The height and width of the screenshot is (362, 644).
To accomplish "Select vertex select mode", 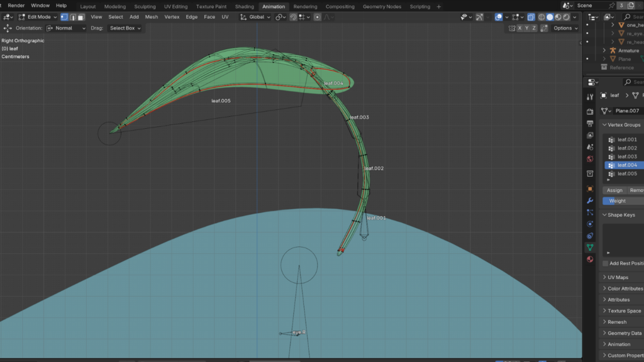I will pyautogui.click(x=64, y=17).
